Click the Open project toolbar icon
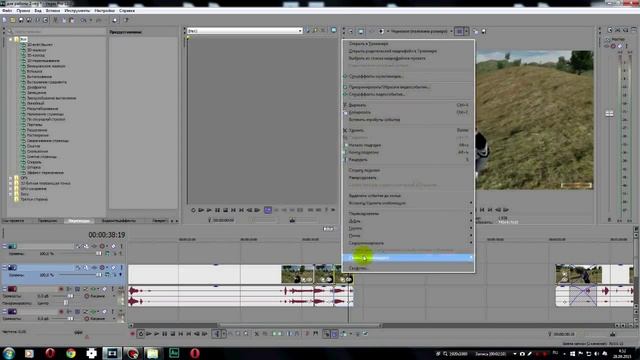Image resolution: width=640 pixels, height=360 pixels. pyautogui.click(x=13, y=20)
